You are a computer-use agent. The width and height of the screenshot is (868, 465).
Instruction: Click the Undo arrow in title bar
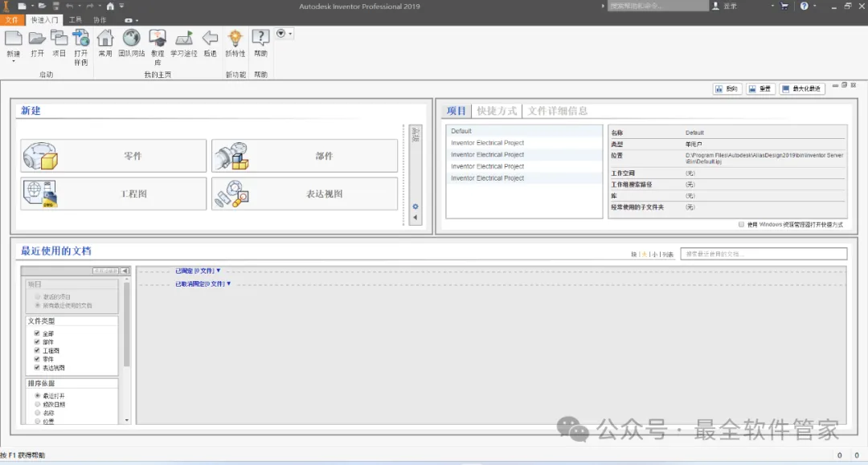point(70,6)
